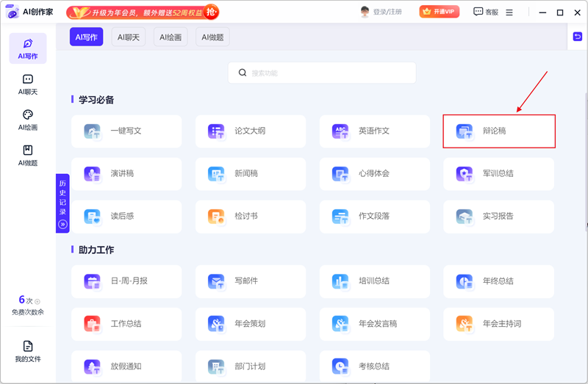Open the 日-周-月报 card
The image size is (588, 384).
(126, 281)
